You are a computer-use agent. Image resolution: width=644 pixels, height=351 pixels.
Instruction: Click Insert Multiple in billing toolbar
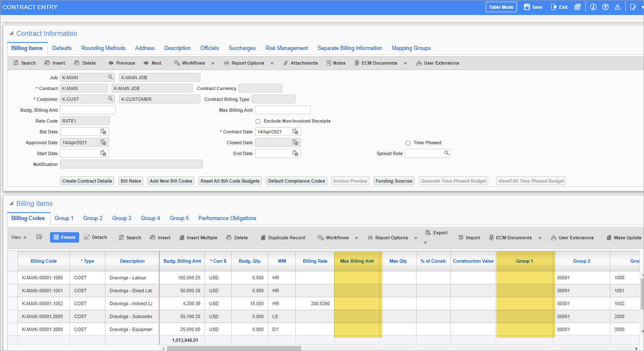(x=198, y=238)
